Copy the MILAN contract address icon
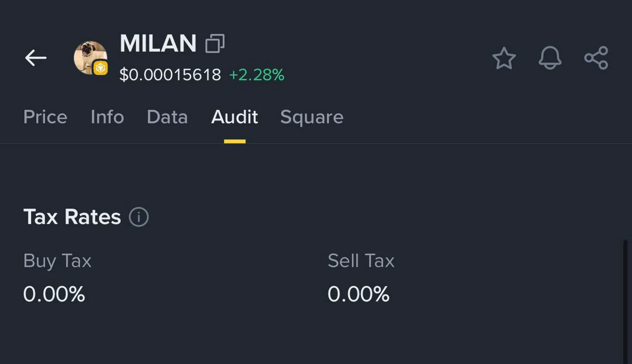 point(215,44)
